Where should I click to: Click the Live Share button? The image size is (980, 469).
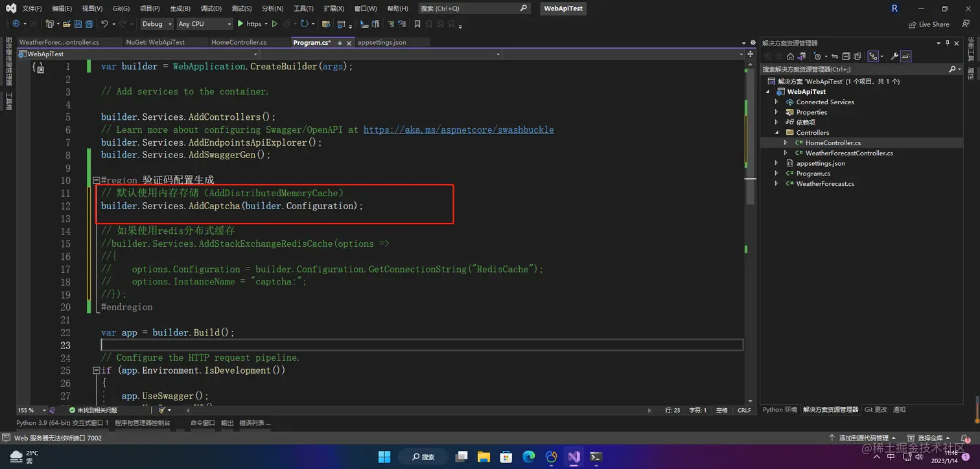(929, 25)
